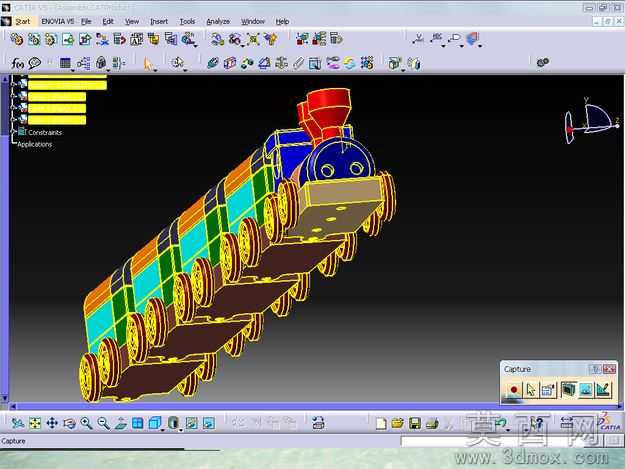Click the Open folder icon
This screenshot has height=469, width=625.
pyautogui.click(x=398, y=423)
